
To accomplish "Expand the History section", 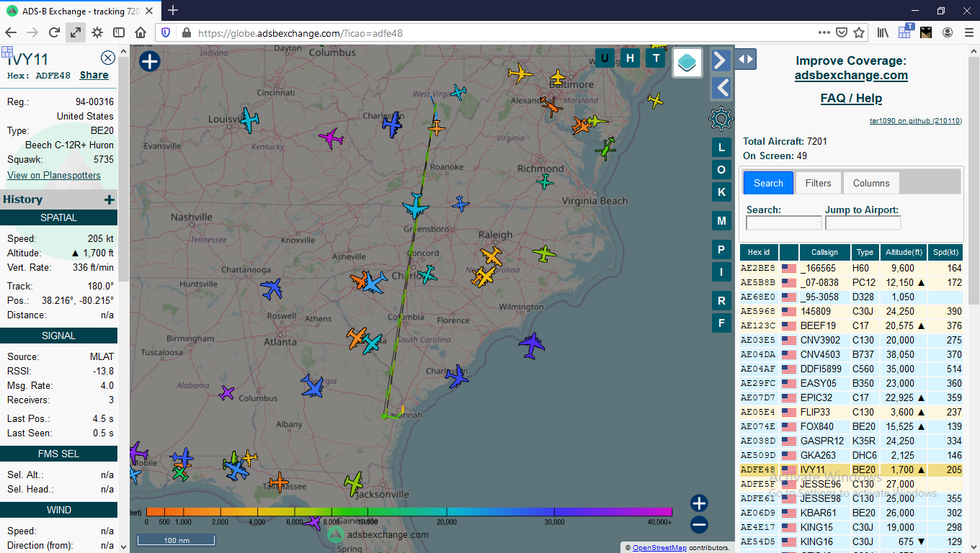I will click(x=109, y=199).
